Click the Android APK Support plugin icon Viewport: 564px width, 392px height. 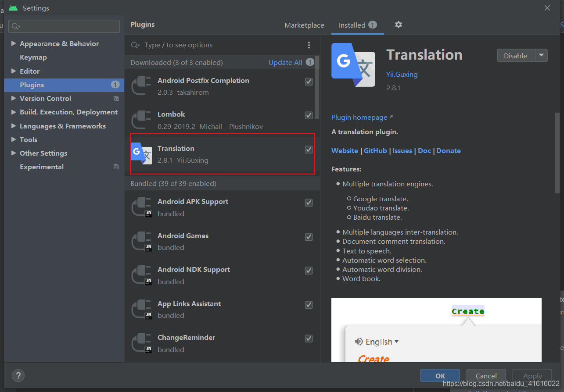(x=141, y=207)
